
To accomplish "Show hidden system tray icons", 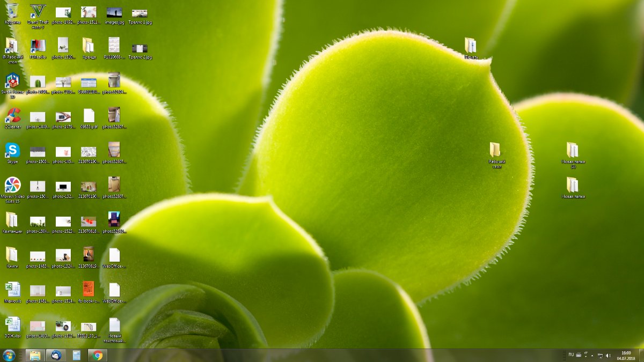I will 592,355.
